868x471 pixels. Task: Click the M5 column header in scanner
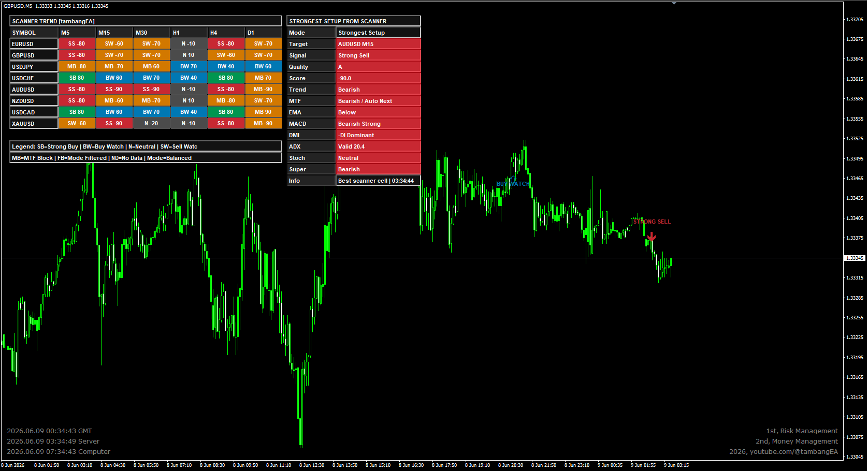[x=77, y=33]
